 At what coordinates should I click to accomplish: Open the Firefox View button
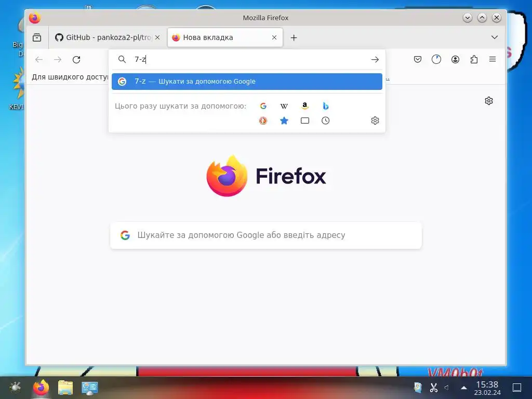(x=37, y=37)
